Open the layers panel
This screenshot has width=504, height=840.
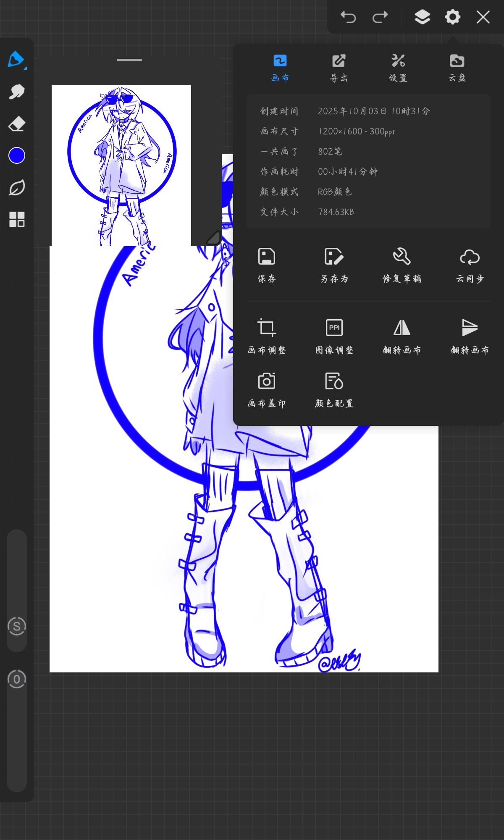pyautogui.click(x=422, y=17)
